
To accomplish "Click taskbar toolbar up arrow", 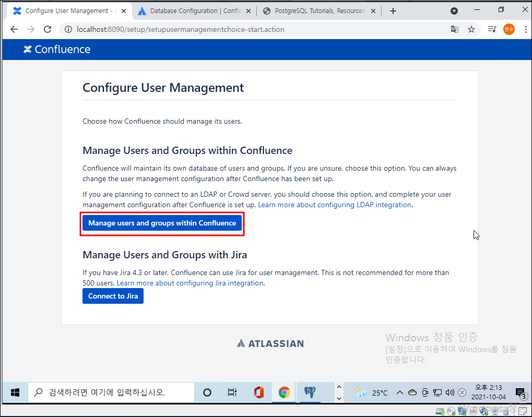I will point(339,387).
